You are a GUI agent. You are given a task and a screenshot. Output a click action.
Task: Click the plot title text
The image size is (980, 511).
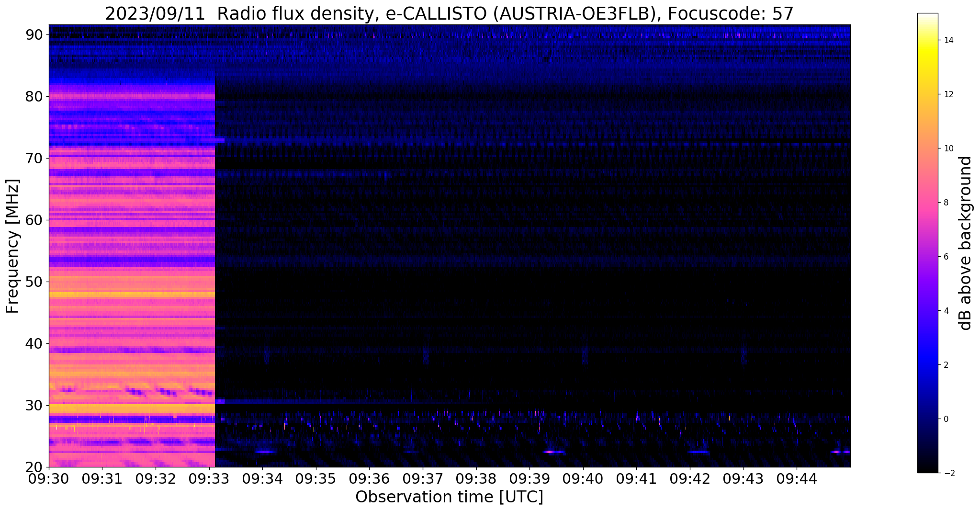(450, 13)
